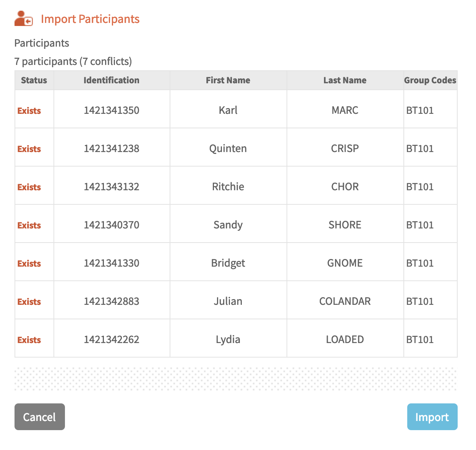The image size is (476, 450).
Task: Click last name COLANDAR
Action: click(345, 301)
